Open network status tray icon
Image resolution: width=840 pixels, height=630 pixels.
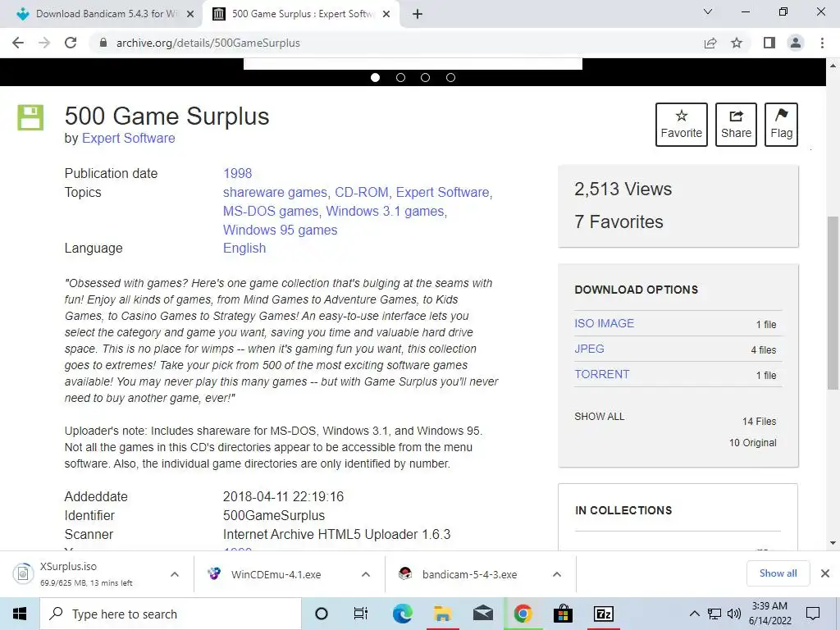[x=714, y=614]
